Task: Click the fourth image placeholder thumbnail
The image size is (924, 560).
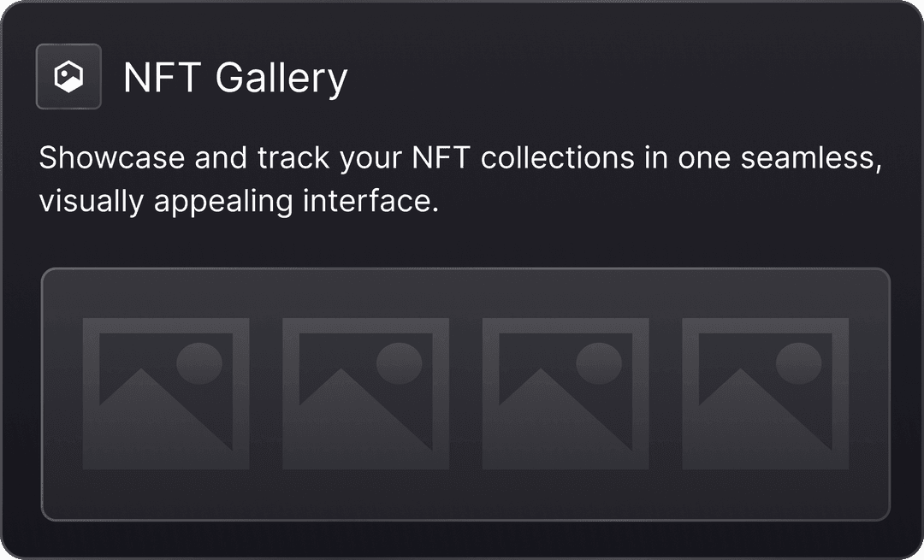Action: coord(766,394)
